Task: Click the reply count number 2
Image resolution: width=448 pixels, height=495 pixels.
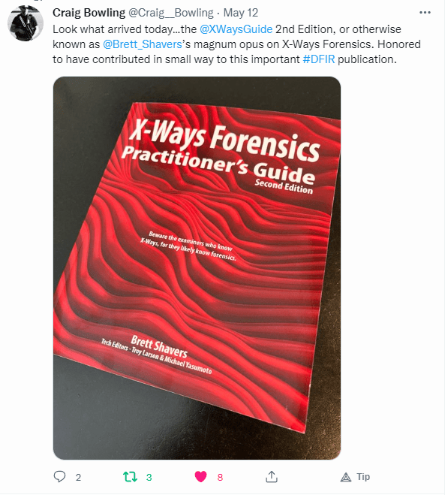Action: 78,477
